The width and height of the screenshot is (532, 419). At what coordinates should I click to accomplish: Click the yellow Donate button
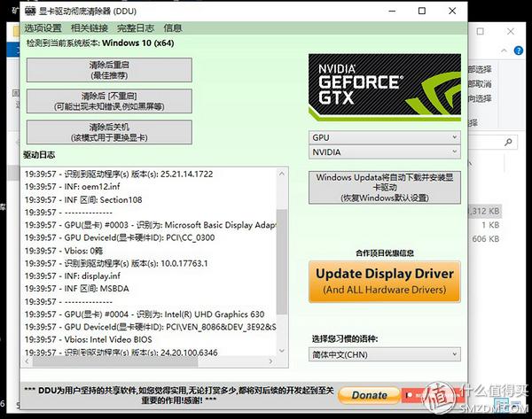369,395
